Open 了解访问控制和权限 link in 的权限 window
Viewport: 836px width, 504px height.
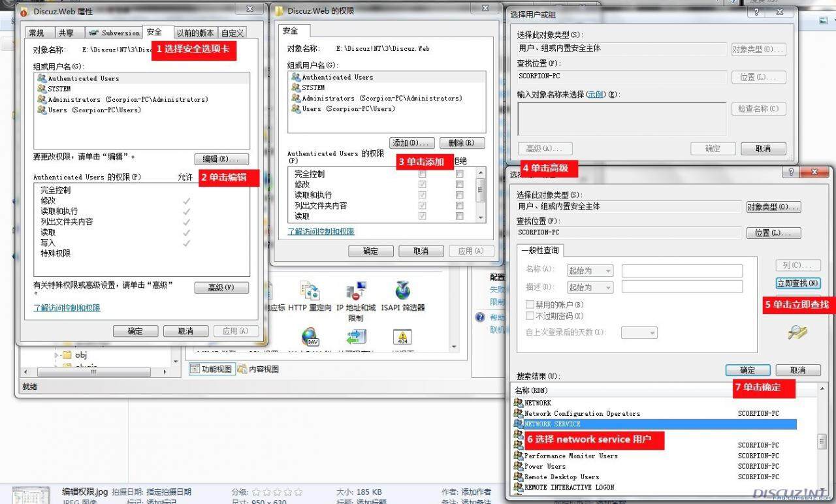321,232
